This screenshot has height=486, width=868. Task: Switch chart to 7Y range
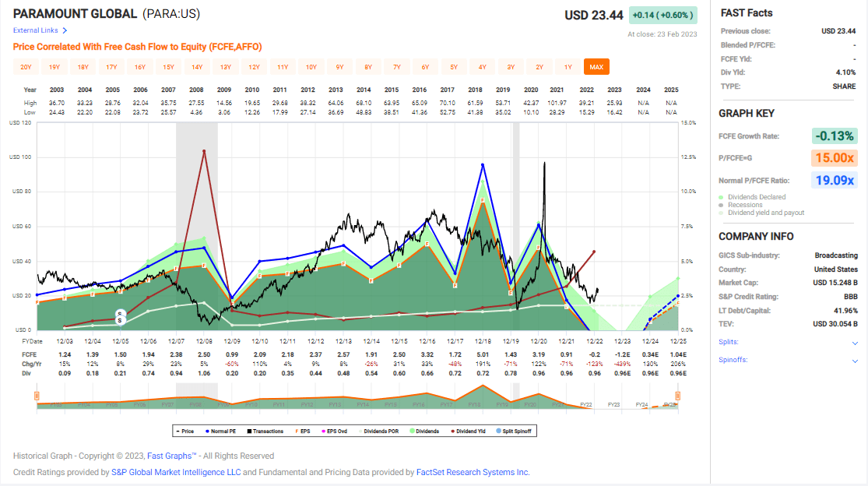pos(396,67)
